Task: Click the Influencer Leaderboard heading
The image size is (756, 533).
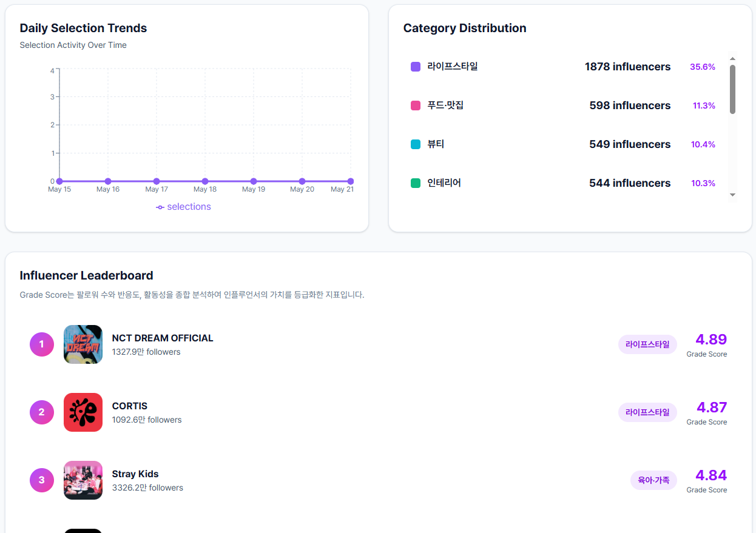Action: point(86,275)
